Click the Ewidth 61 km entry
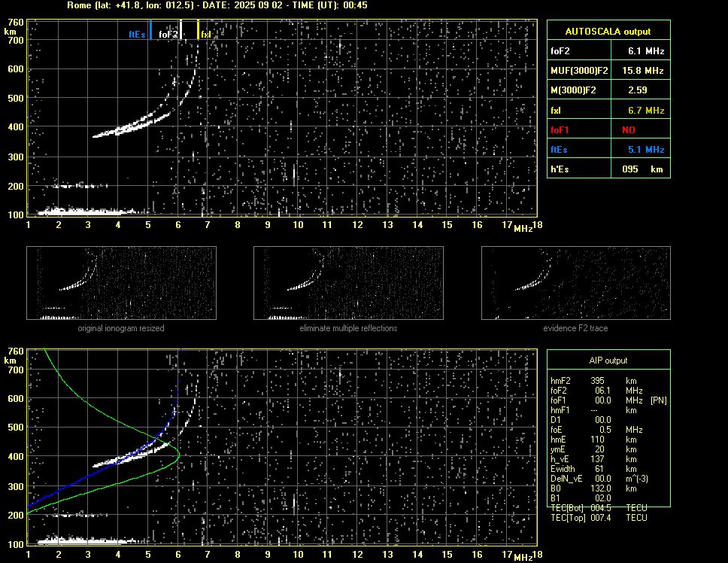Screen dimensions: 728x563 pos(593,469)
